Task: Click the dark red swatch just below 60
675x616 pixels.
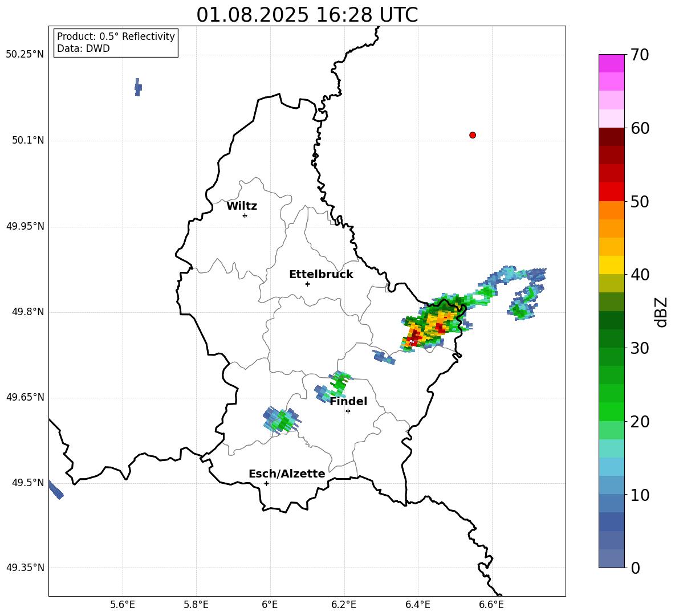Action: pyautogui.click(x=612, y=137)
